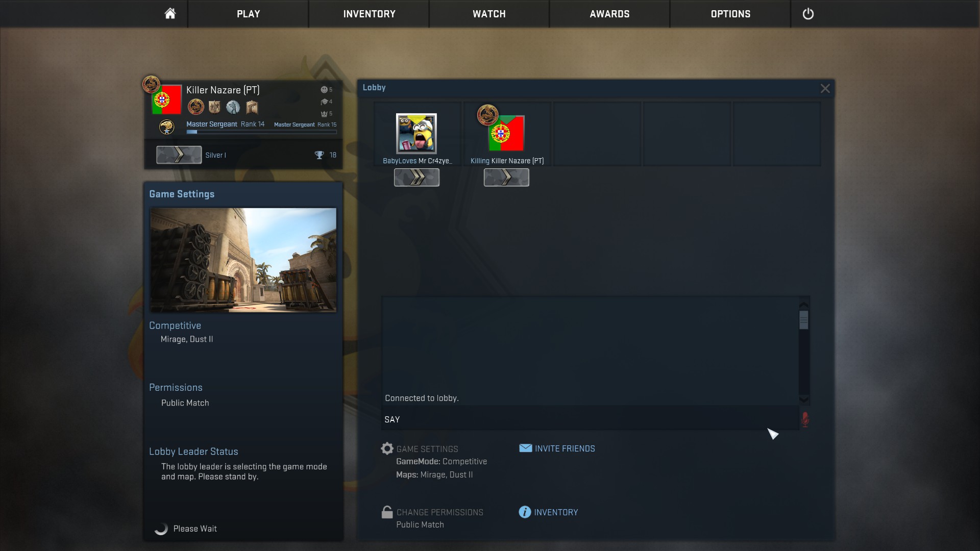Click BabyLoves Mr Cr4zye minion avatar
This screenshot has width=980, height=551.
tap(416, 133)
